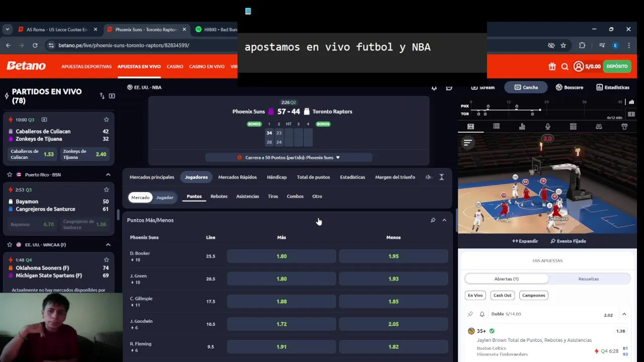Click the collapse-all markets icon in the tab bar
The height and width of the screenshot is (362, 644).
click(x=441, y=177)
